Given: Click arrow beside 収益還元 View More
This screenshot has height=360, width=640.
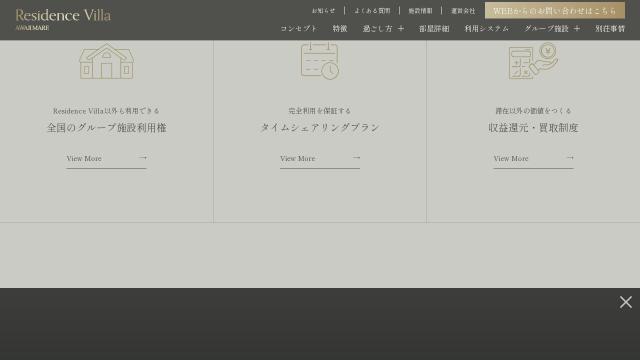Looking at the screenshot, I should (570, 158).
